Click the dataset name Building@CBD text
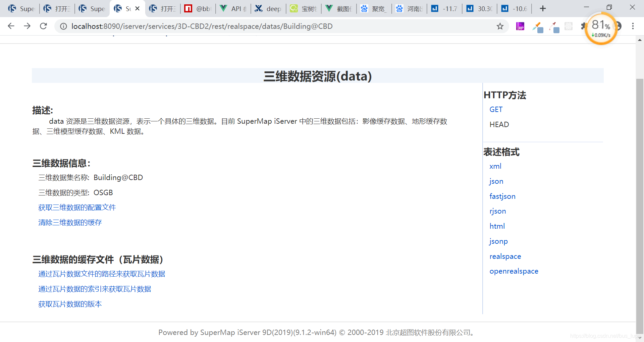 118,178
